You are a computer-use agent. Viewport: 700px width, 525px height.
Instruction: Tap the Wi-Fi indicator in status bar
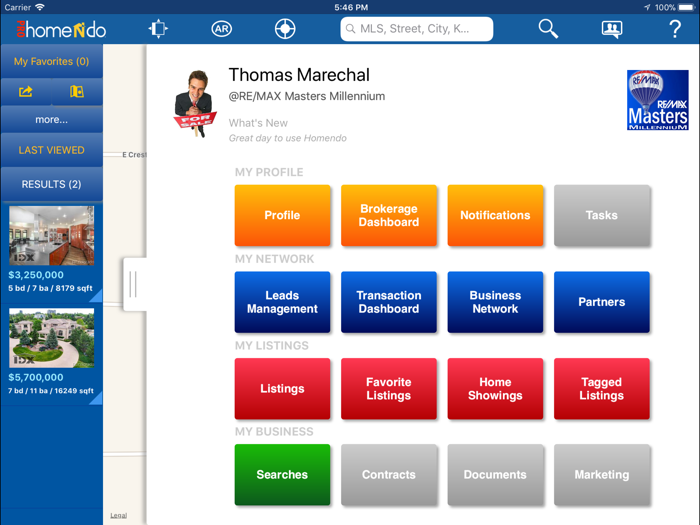click(x=40, y=7)
